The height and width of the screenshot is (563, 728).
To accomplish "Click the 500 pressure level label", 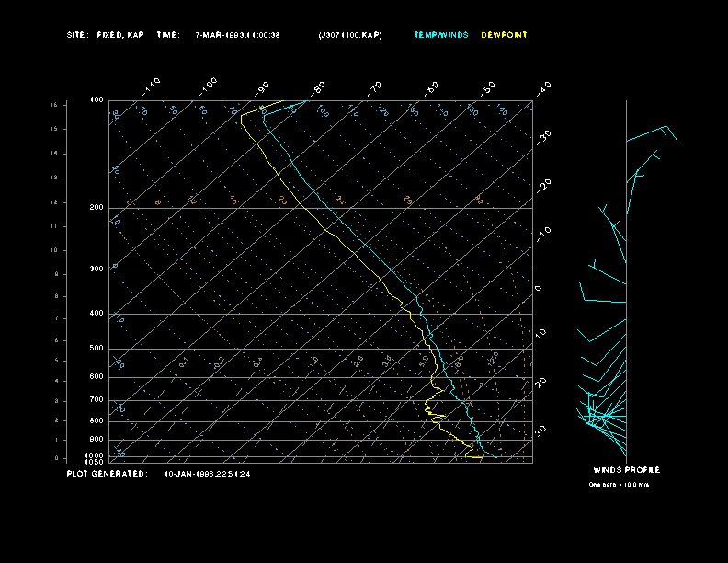I will coord(97,349).
